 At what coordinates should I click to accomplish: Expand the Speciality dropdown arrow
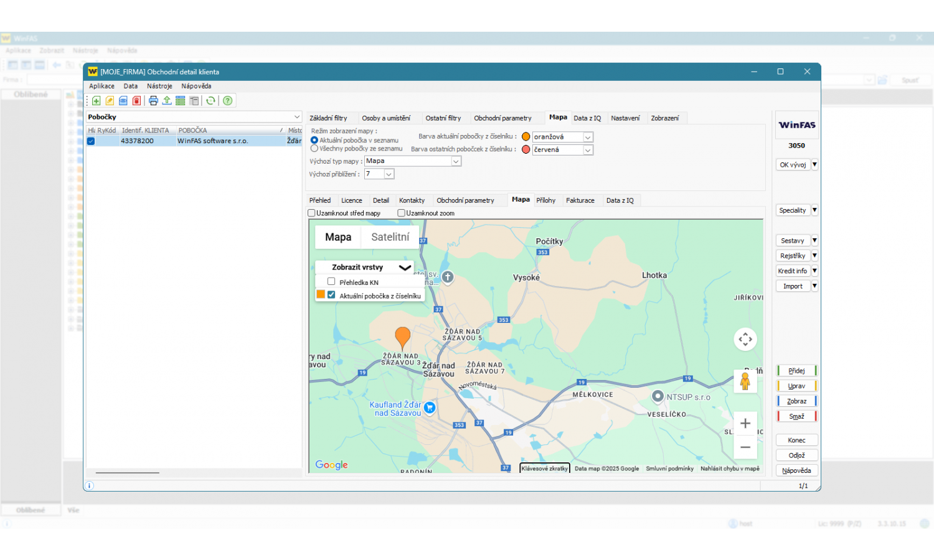pyautogui.click(x=814, y=210)
